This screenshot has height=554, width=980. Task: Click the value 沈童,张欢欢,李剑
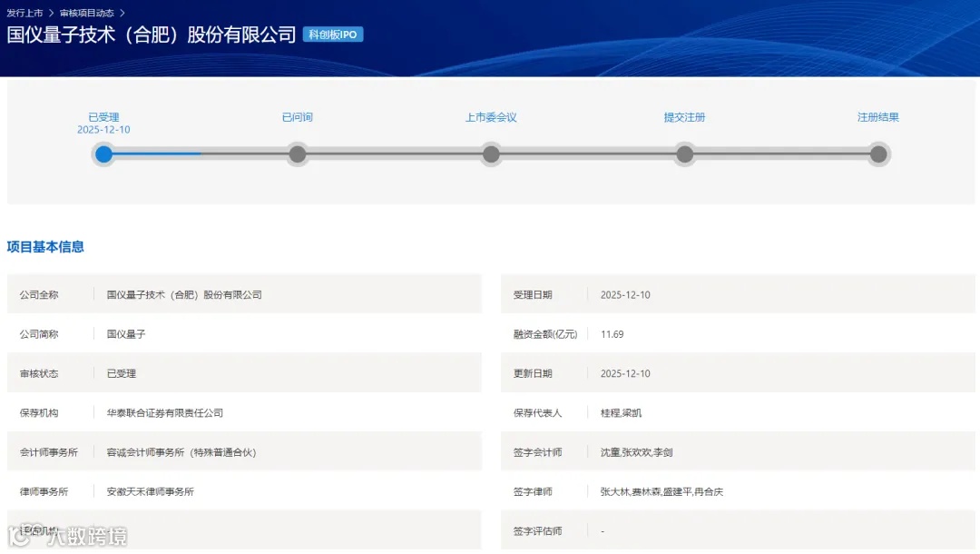pyautogui.click(x=636, y=452)
